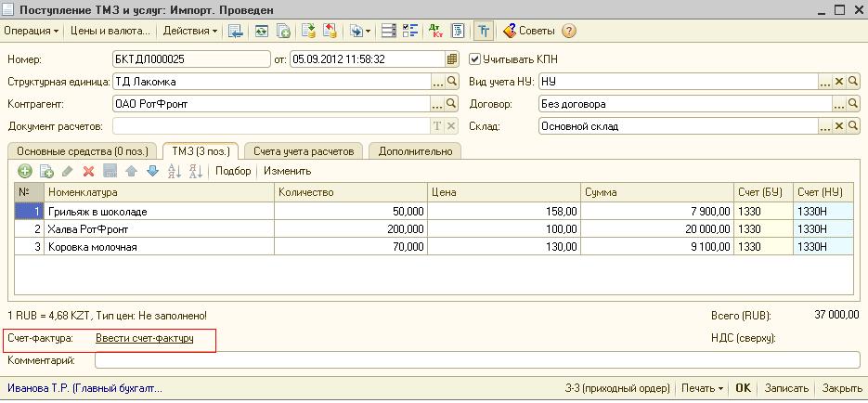This screenshot has width=868, height=403.
Task: Click the Ввести счет-фактуру link
Action: pyautogui.click(x=144, y=339)
